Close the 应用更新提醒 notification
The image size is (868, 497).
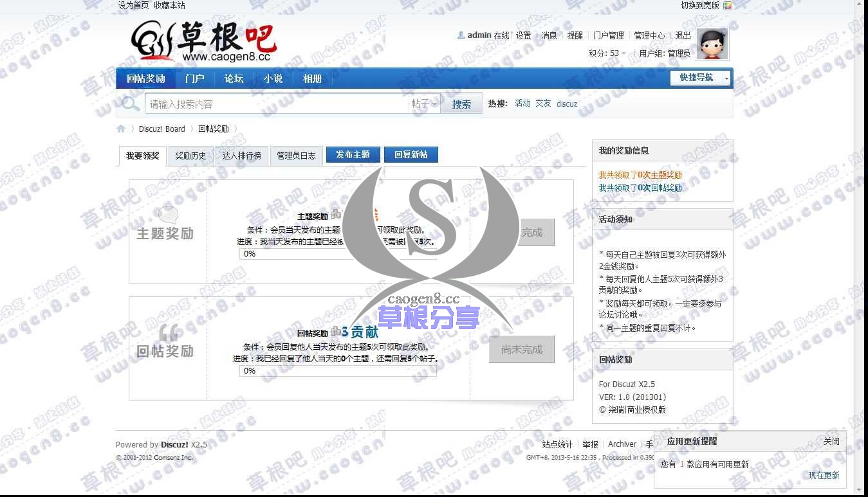coord(831,441)
